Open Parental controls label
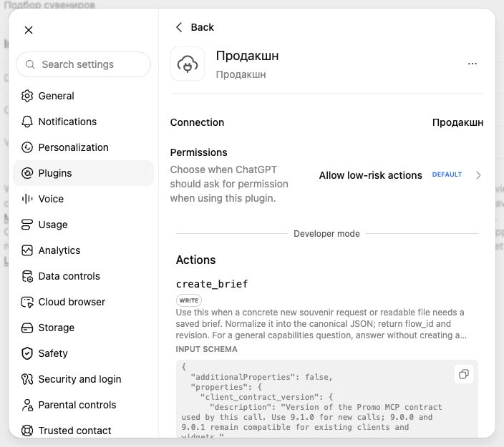 click(x=77, y=405)
